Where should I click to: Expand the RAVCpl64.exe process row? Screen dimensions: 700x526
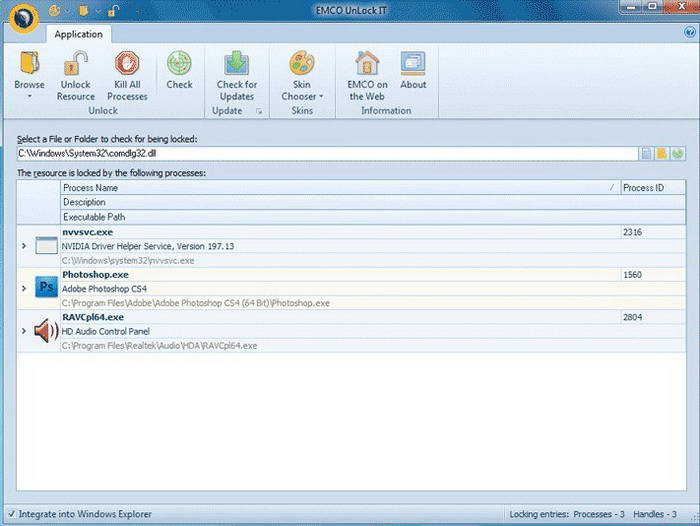[24, 331]
